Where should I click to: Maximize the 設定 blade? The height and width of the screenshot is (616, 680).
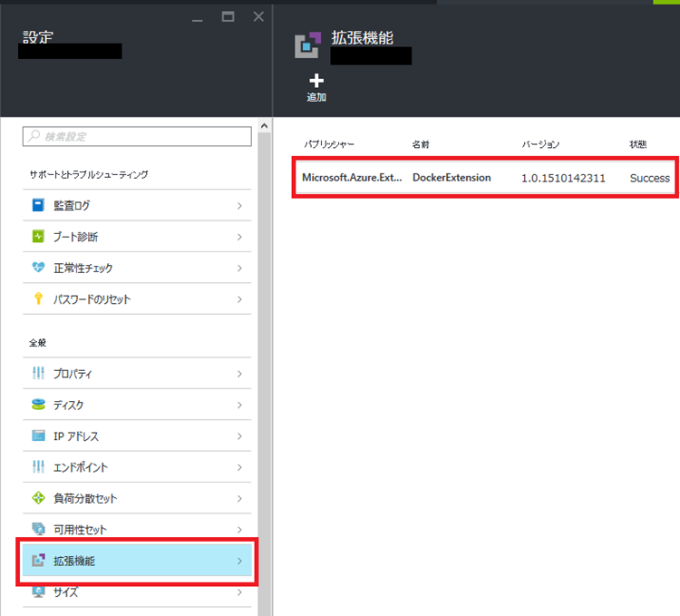point(228,17)
